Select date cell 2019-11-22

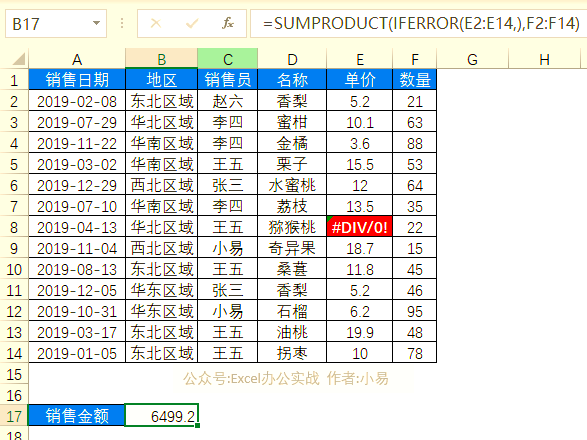(77, 142)
